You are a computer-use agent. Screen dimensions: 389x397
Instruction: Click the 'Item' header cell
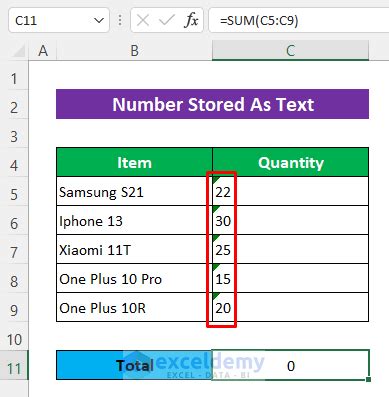(134, 162)
